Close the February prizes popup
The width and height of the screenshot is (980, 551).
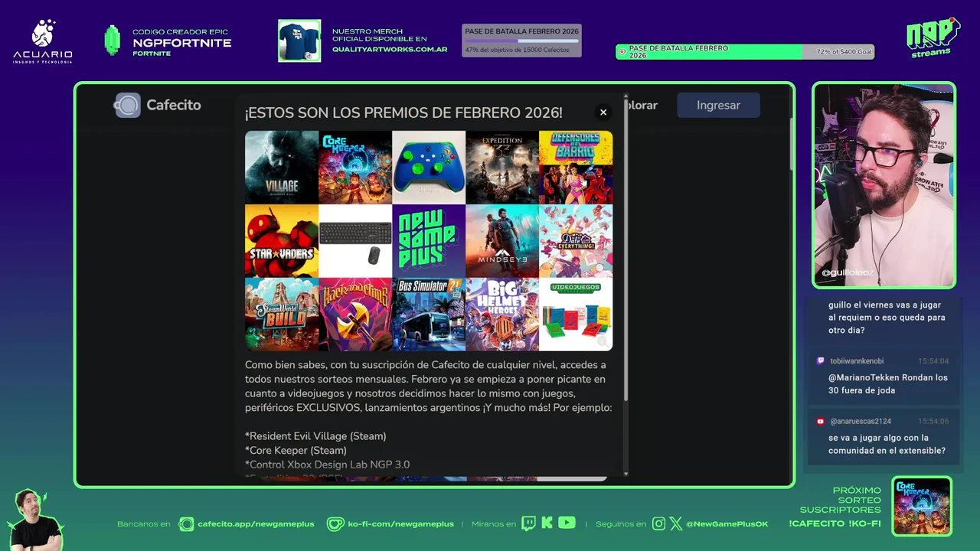(x=603, y=112)
